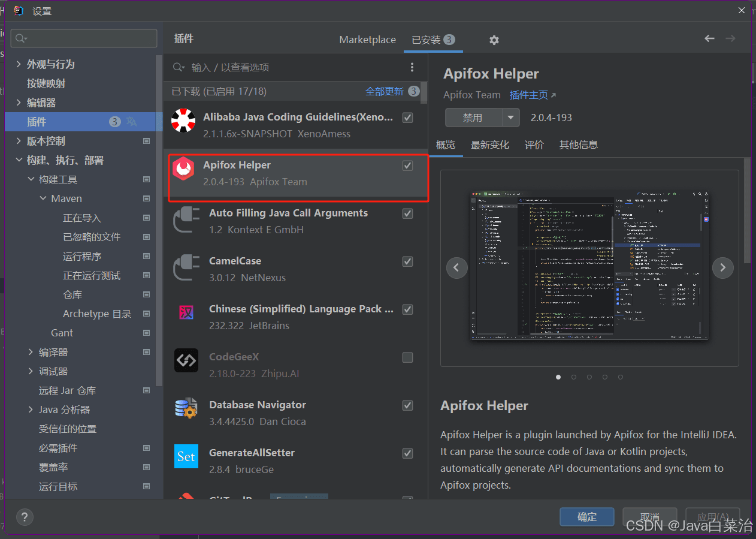Focus the settings search field
Viewport: 756px width, 539px height.
pyautogui.click(x=84, y=38)
